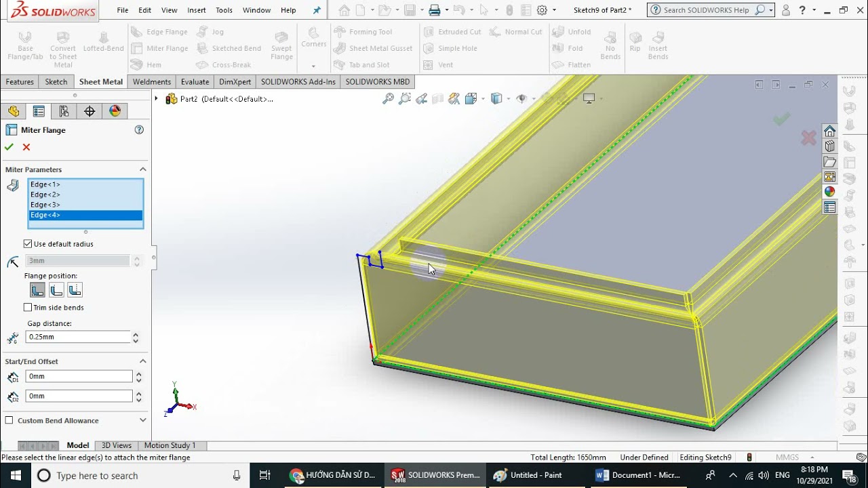This screenshot has width=868, height=488.
Task: Click the Edge Flange button
Action: point(159,32)
